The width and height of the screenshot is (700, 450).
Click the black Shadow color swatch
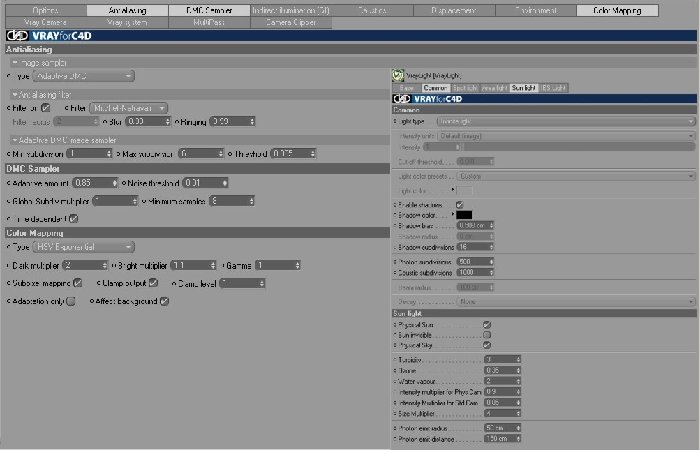point(464,215)
